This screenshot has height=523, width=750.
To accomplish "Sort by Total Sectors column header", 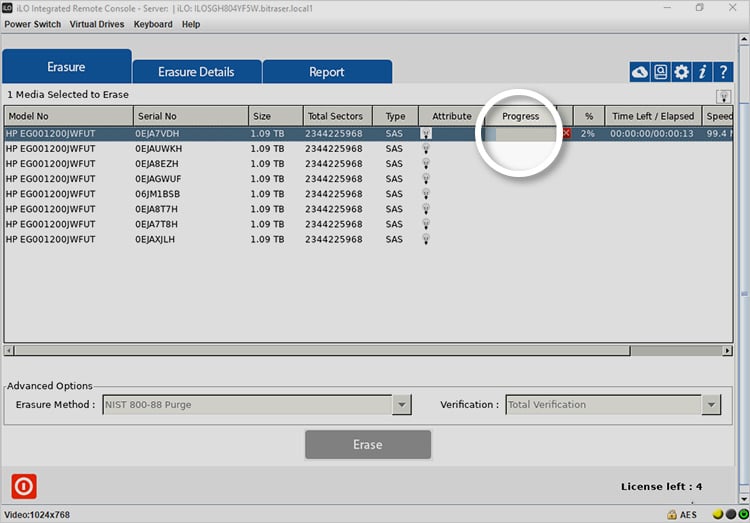I will (x=338, y=116).
